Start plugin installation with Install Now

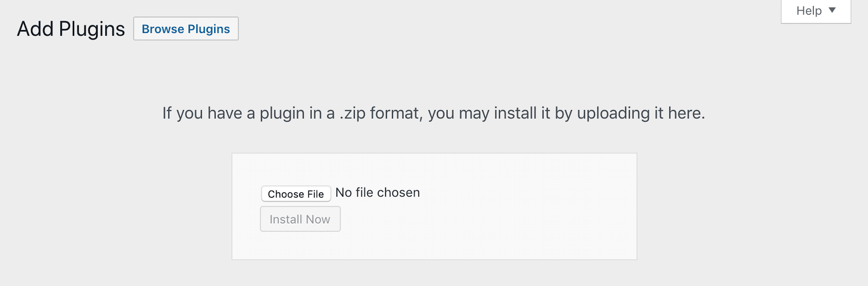300,219
